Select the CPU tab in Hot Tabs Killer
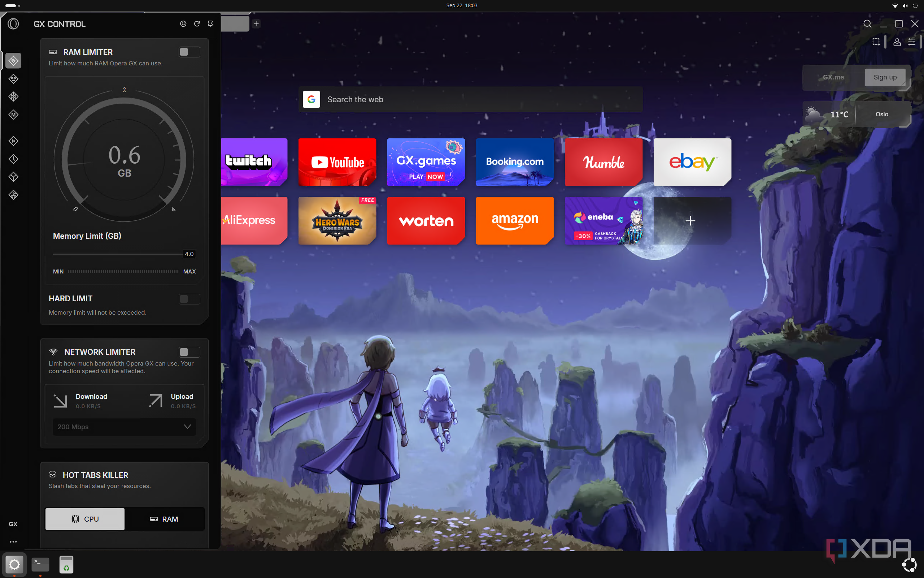 tap(85, 519)
